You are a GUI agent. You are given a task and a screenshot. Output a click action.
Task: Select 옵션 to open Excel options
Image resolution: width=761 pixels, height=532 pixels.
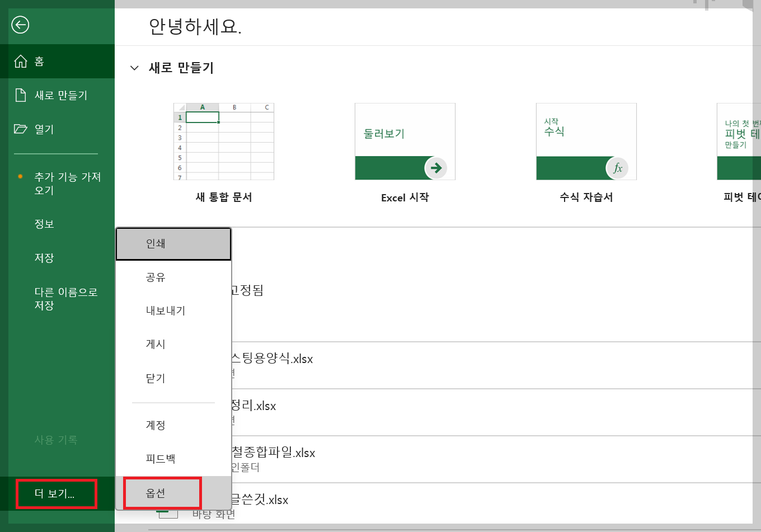162,492
